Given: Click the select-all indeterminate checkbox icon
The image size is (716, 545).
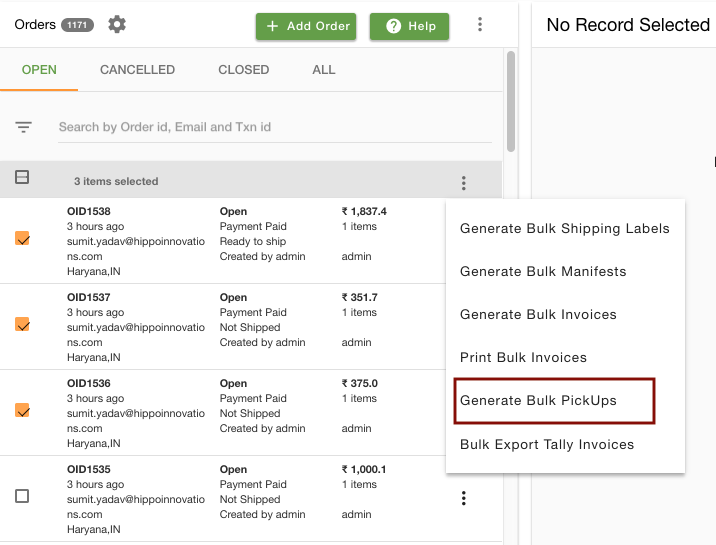Looking at the screenshot, I should click(x=22, y=177).
